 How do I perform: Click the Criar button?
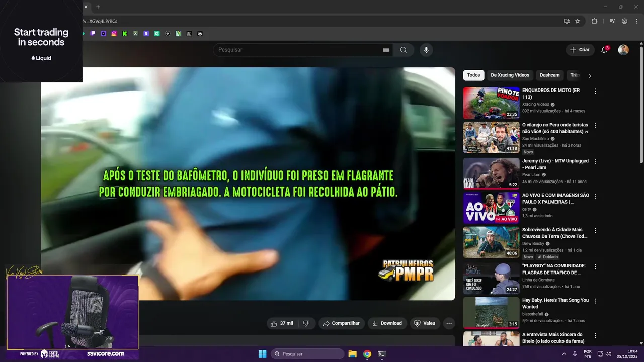(580, 50)
